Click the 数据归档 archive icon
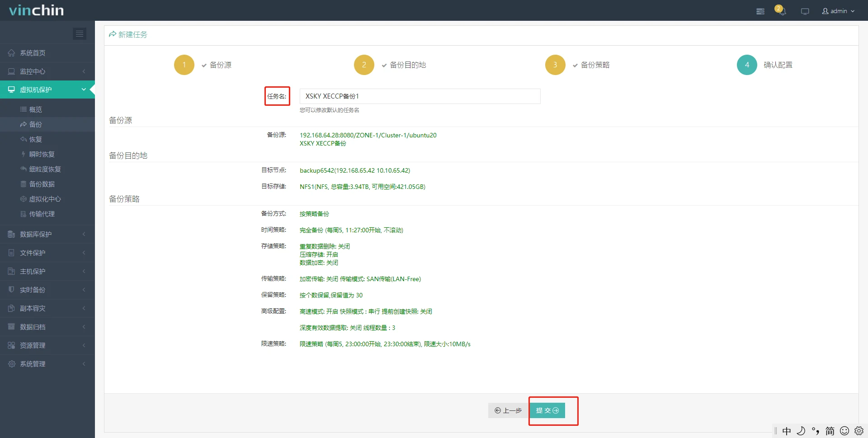868x438 pixels. pyautogui.click(x=11, y=327)
